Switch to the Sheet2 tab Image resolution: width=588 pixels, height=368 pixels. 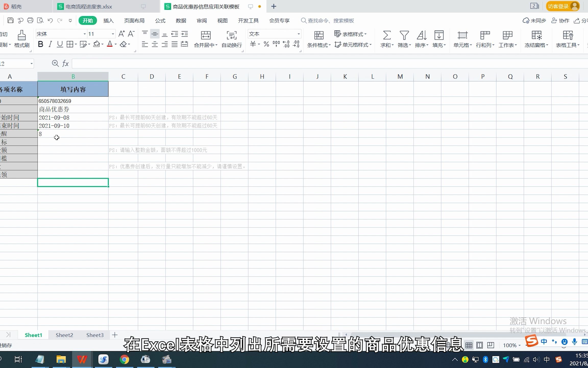tap(64, 335)
